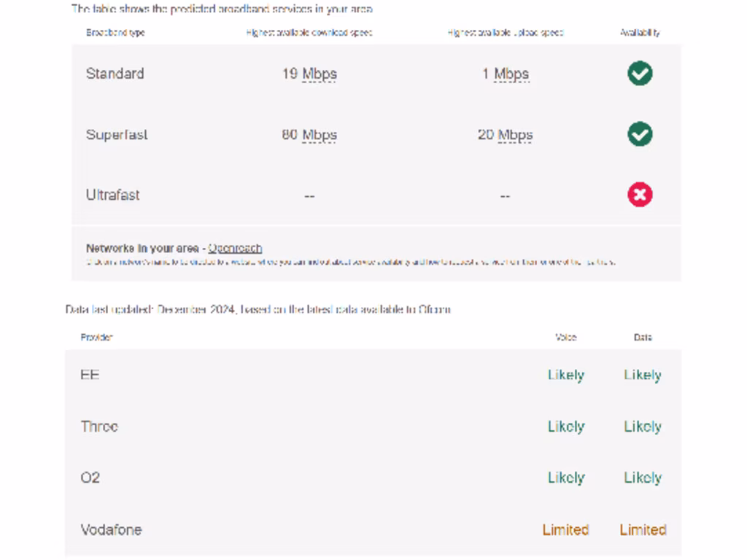Click Three voice coverage Likely status
The image size is (747, 560).
[566, 427]
